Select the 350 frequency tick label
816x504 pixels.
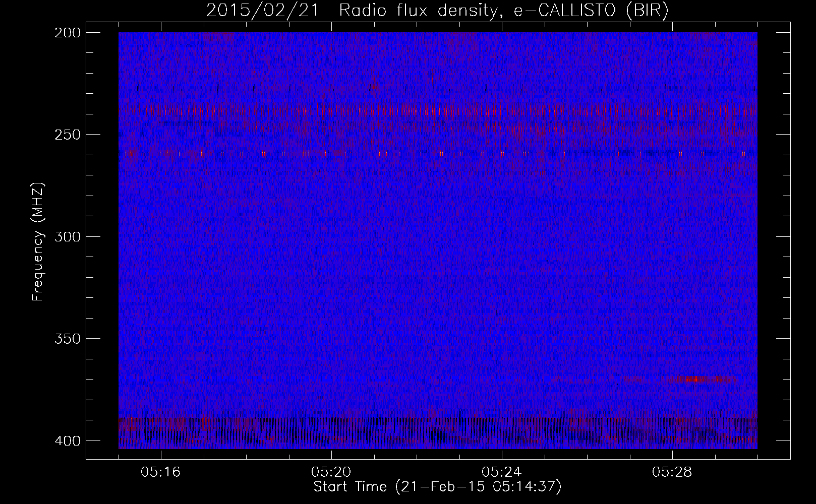pos(67,338)
